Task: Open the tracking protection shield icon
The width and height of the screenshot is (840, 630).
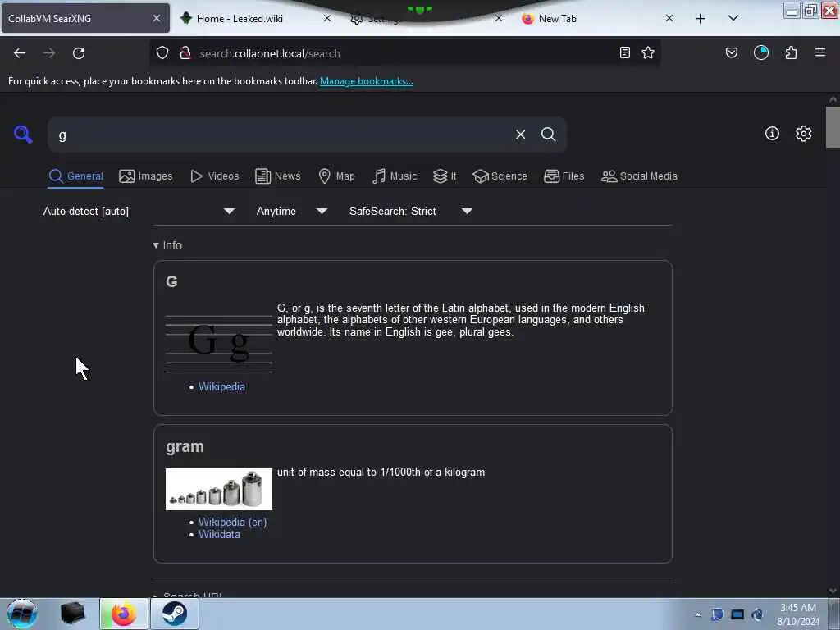Action: click(x=162, y=53)
